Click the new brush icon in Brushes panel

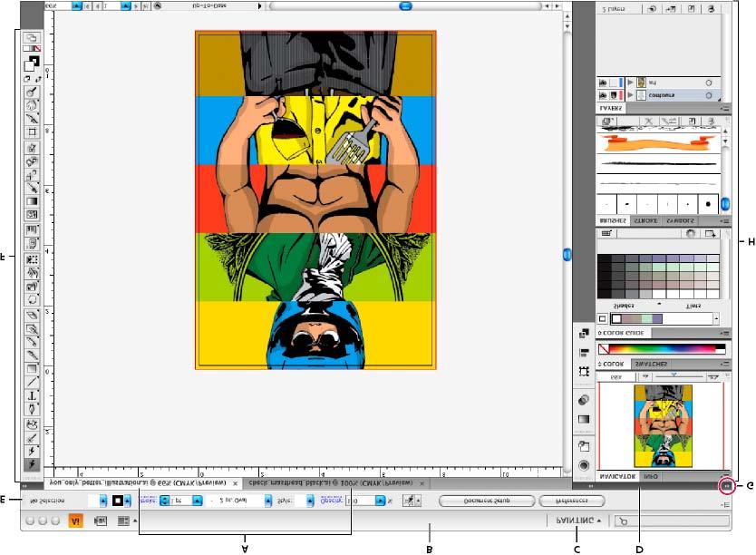(x=692, y=122)
